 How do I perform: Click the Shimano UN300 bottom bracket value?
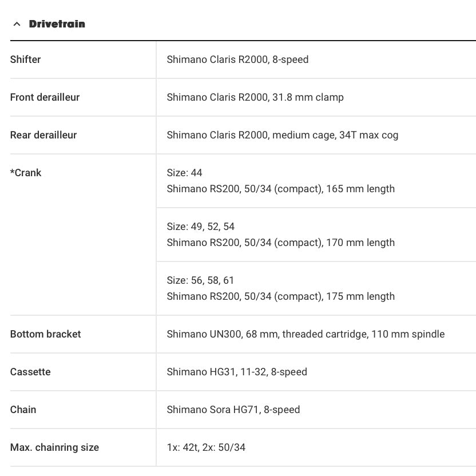[306, 334]
